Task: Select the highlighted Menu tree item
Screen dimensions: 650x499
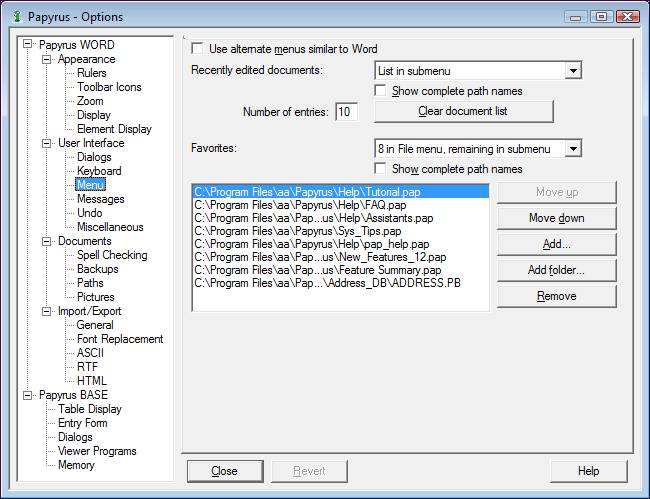Action: tap(90, 185)
